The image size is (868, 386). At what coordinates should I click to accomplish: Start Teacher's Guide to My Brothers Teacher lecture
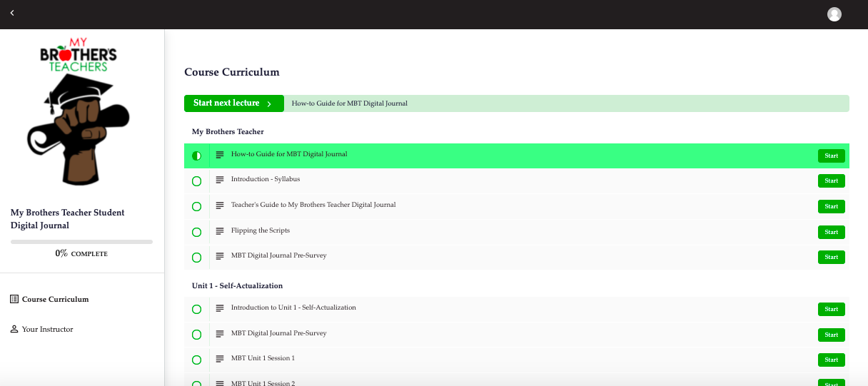831,207
